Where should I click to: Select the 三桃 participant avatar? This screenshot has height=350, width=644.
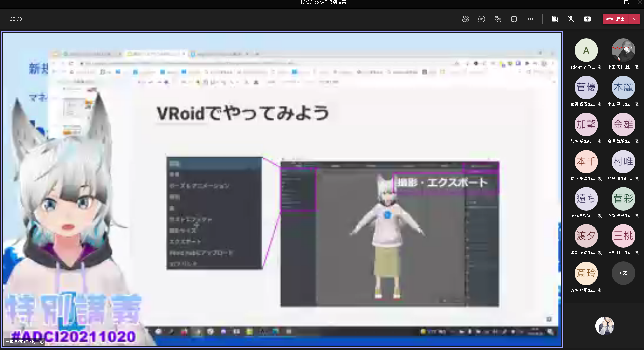coord(623,236)
